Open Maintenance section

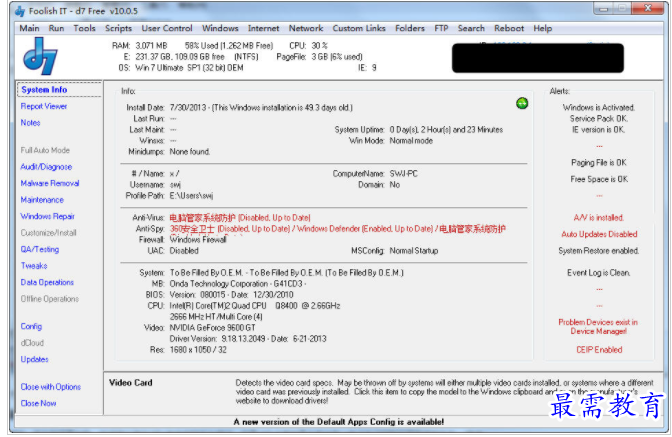point(42,200)
